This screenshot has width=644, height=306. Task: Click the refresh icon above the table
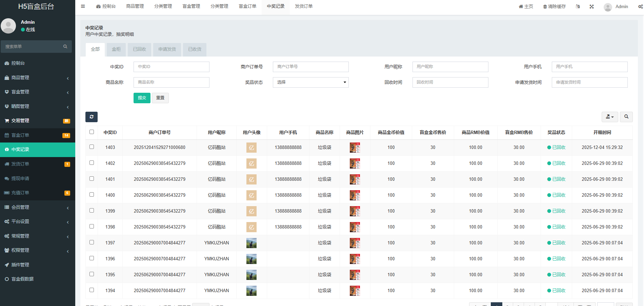coord(91,117)
